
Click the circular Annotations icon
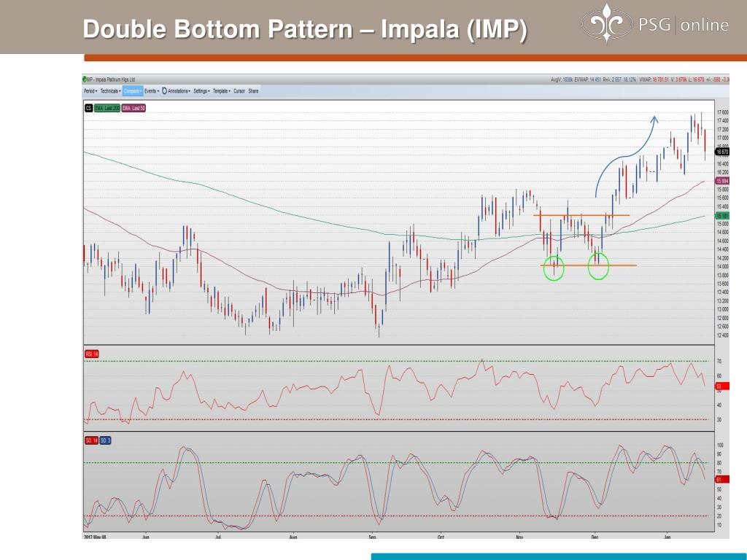click(164, 91)
